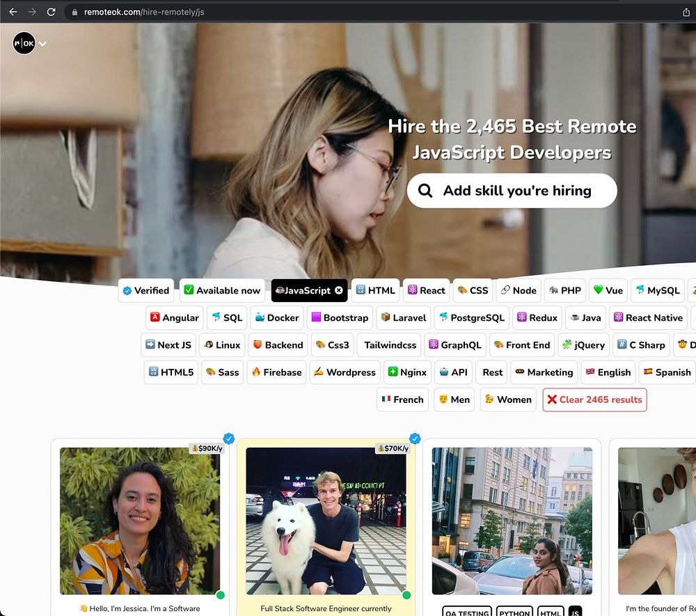Select the Node skill tag

pyautogui.click(x=519, y=290)
